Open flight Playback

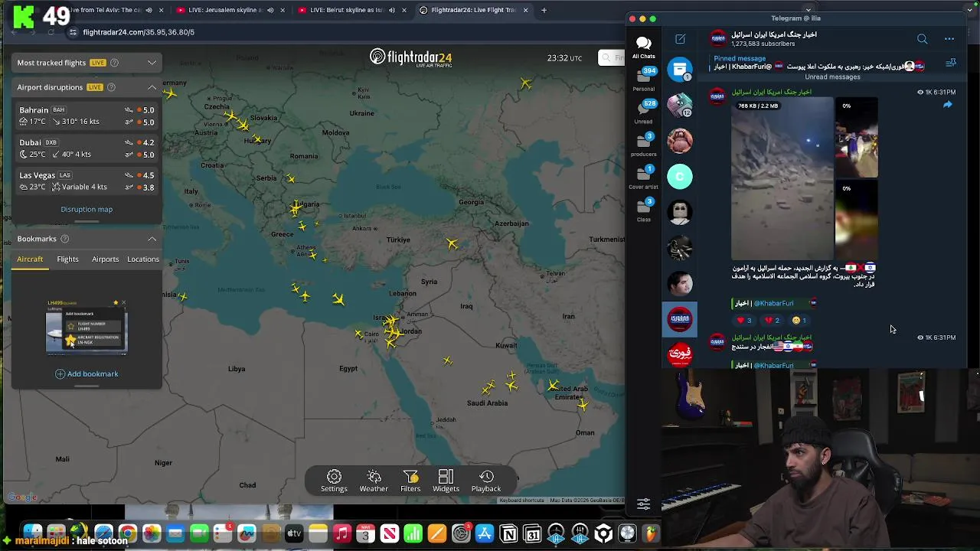pos(486,481)
